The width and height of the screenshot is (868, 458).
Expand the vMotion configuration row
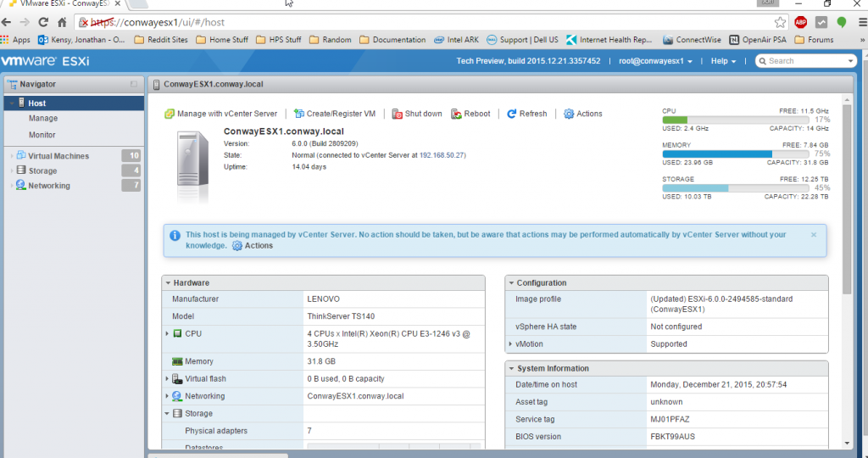(510, 343)
